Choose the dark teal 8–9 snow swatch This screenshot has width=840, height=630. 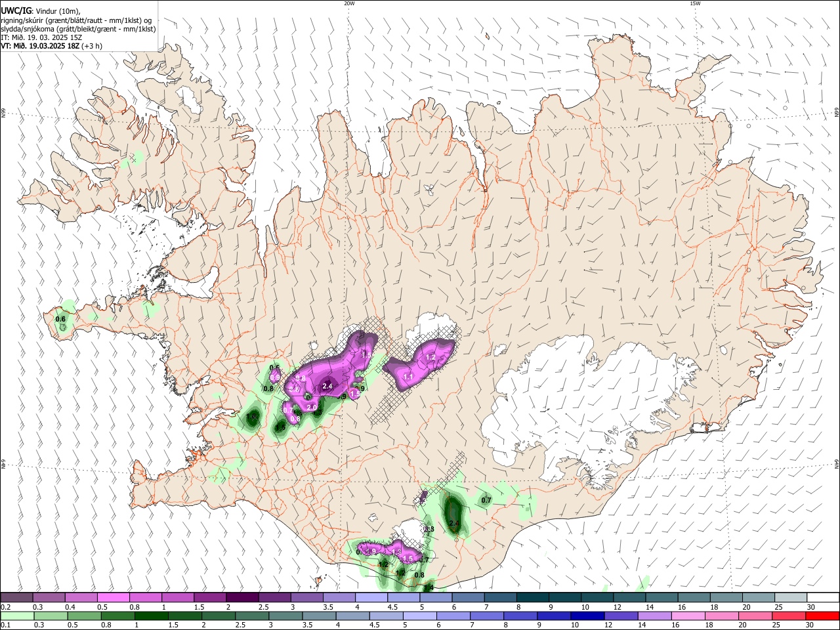pos(532,598)
